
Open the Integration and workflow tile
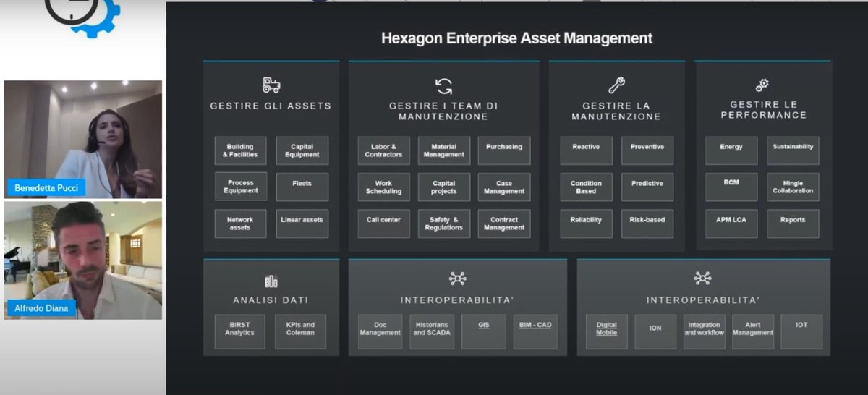[705, 332]
